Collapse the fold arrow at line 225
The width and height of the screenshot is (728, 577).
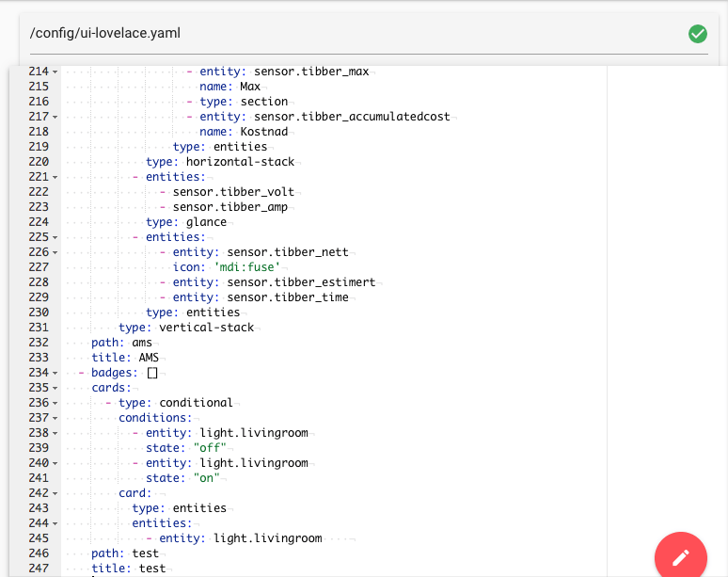tap(55, 238)
